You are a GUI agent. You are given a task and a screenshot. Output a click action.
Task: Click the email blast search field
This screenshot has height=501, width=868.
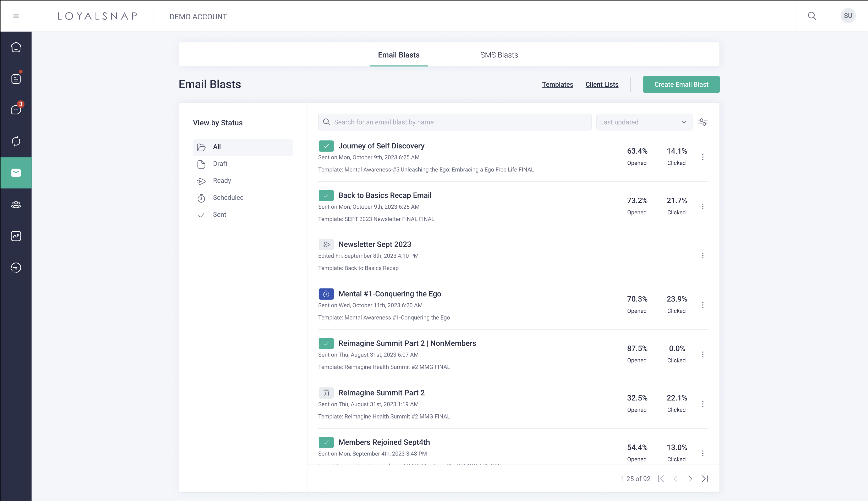point(454,122)
